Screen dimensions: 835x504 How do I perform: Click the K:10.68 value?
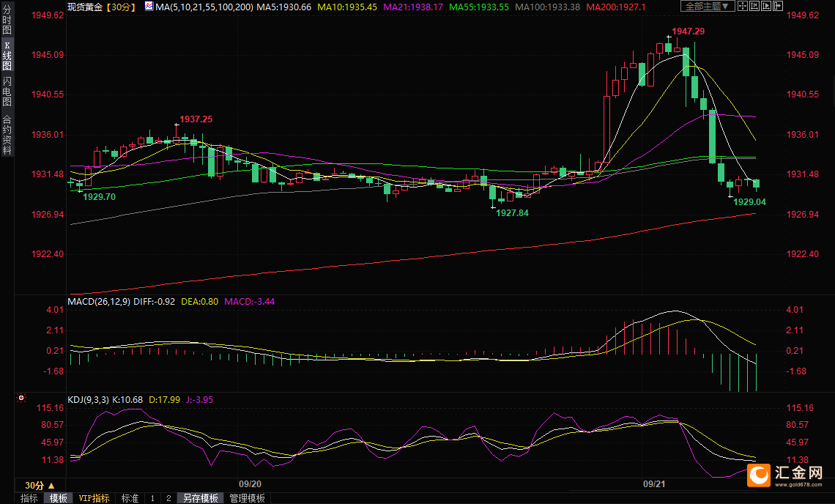pyautogui.click(x=127, y=399)
